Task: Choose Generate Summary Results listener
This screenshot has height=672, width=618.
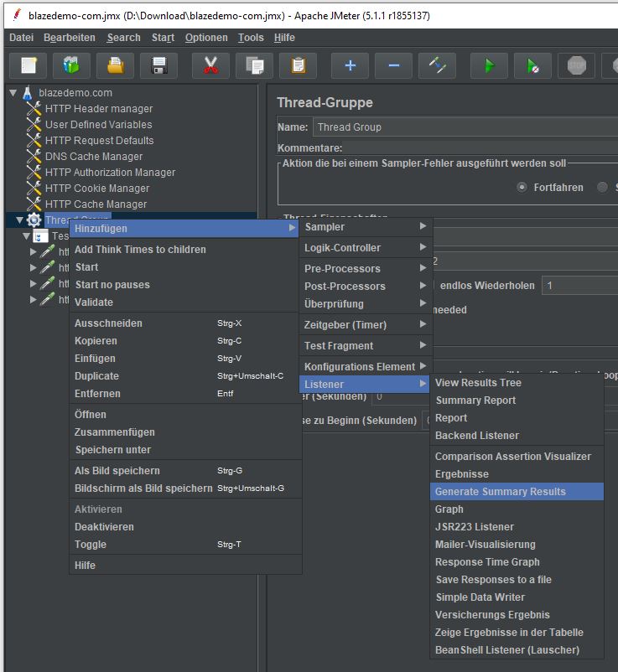Action: point(500,492)
